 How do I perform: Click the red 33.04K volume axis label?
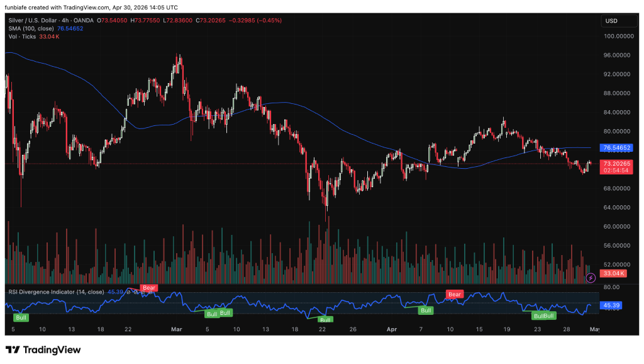pyautogui.click(x=613, y=273)
